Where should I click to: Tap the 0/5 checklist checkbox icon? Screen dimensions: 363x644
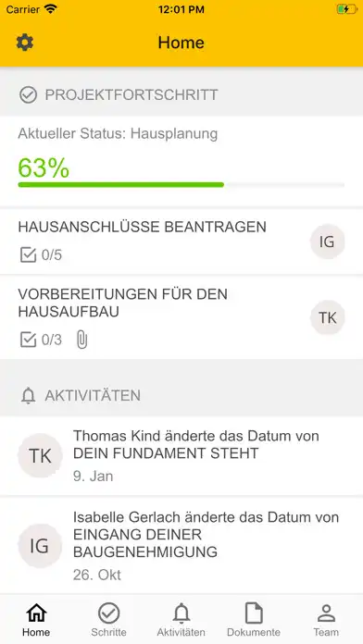pos(28,255)
